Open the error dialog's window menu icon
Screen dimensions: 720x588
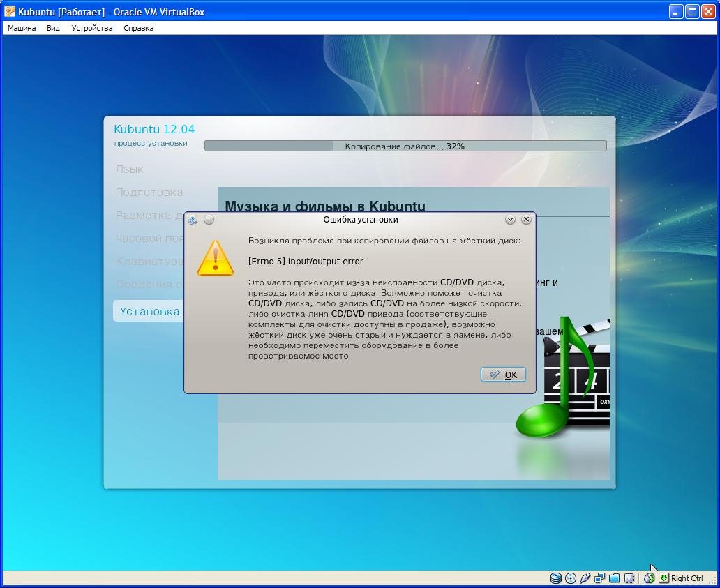193,220
